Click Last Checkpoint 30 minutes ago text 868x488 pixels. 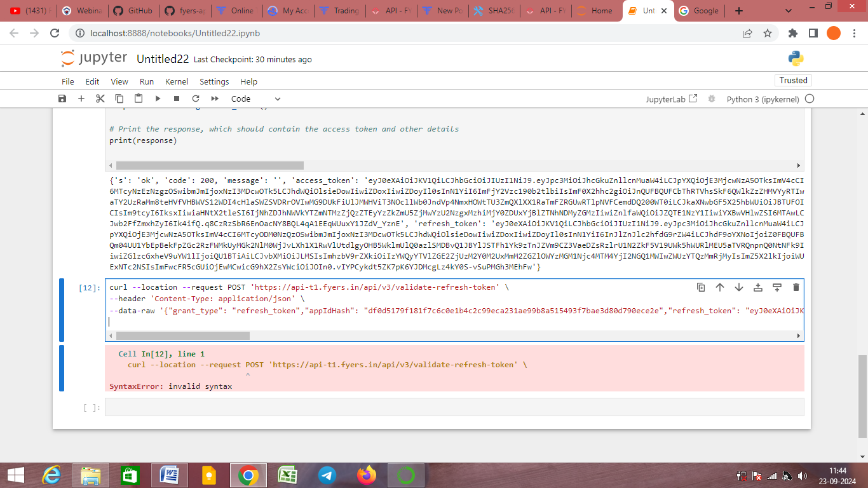click(252, 60)
